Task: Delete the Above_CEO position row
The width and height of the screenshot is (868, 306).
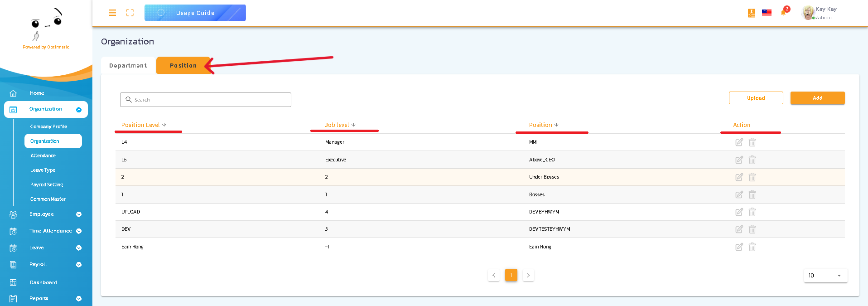Action: (x=752, y=160)
